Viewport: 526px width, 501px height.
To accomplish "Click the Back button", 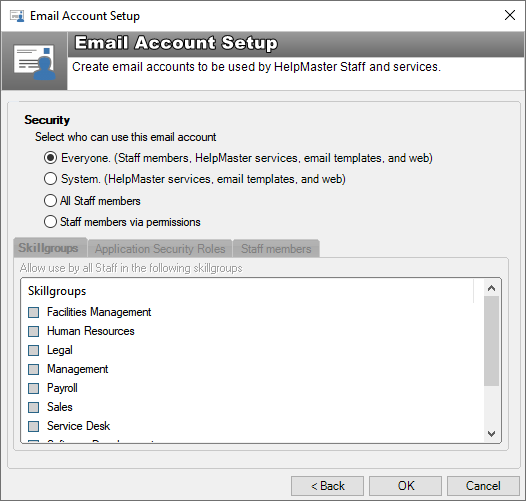I will click(327, 486).
